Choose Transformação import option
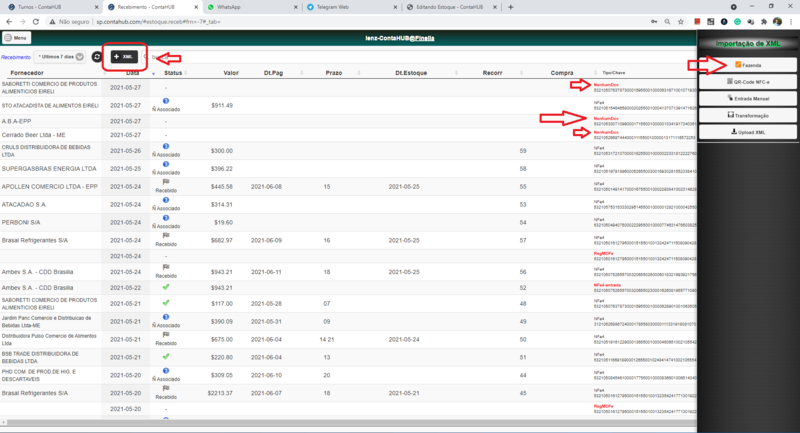Image resolution: width=800 pixels, height=433 pixels. 747,115
